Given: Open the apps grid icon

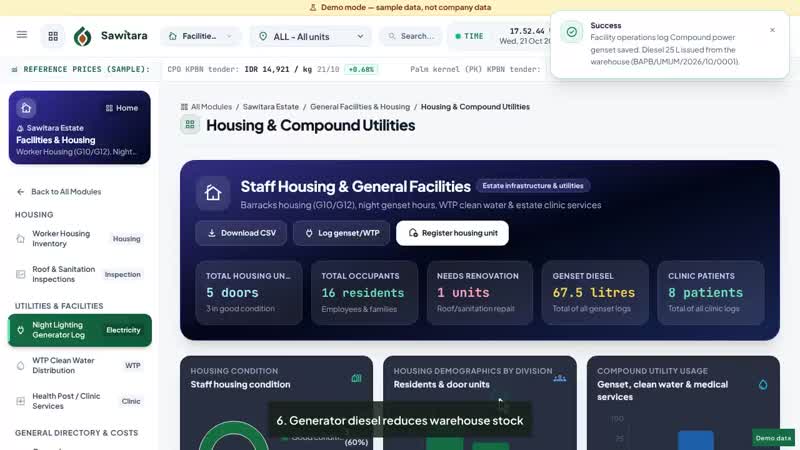Looking at the screenshot, I should [53, 36].
